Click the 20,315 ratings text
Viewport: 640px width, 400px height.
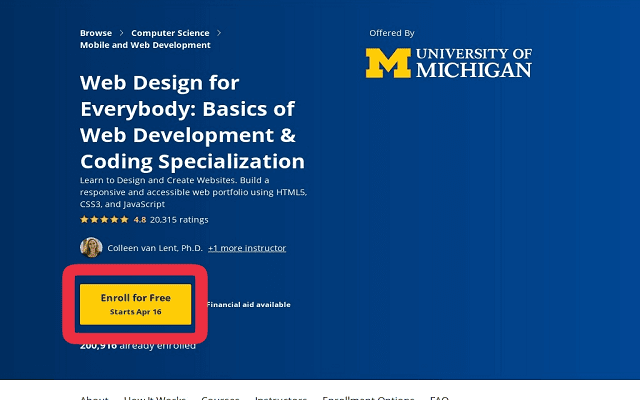(x=179, y=220)
